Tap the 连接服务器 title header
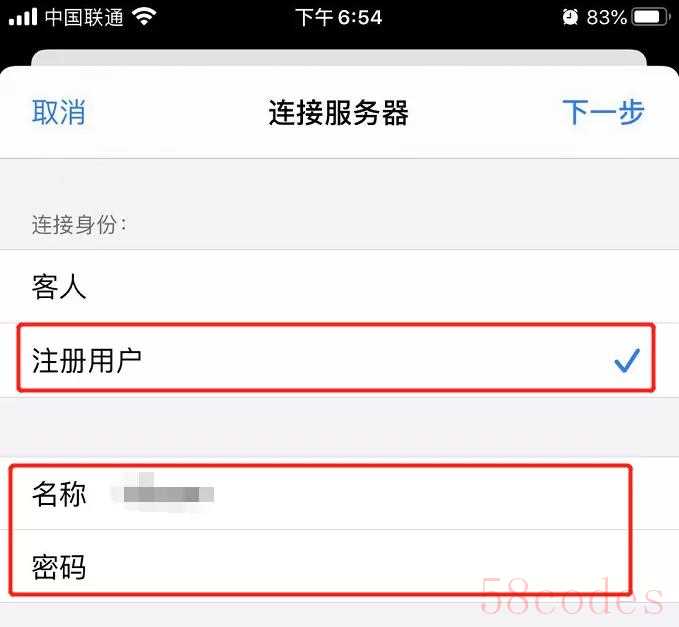This screenshot has width=679, height=627. coord(339,112)
